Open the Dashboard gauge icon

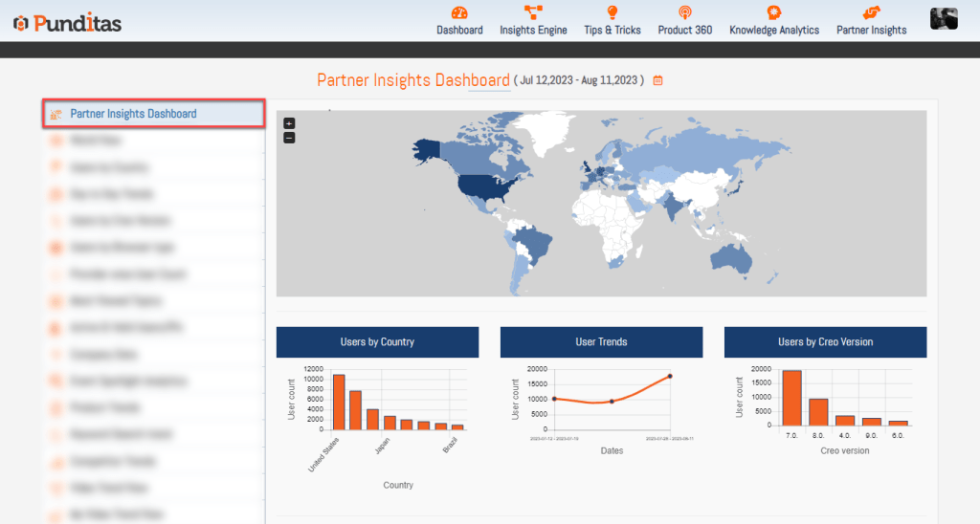[x=459, y=12]
